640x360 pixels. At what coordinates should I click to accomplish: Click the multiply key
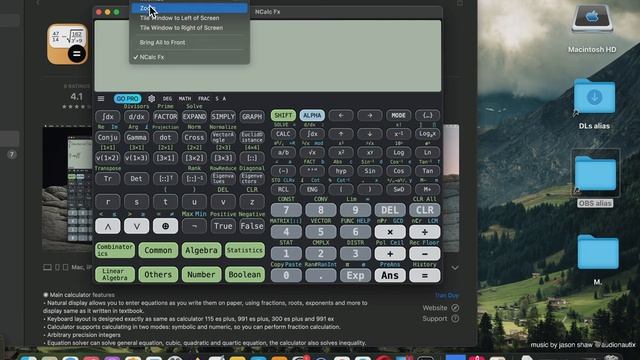point(390,232)
